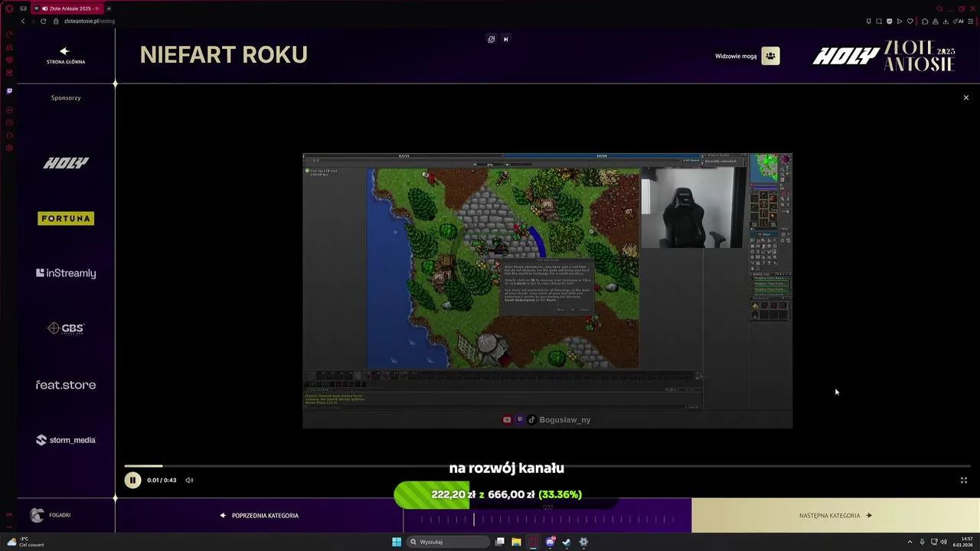Open Opera sidebar settings gear
The width and height of the screenshot is (980, 551).
[9, 148]
